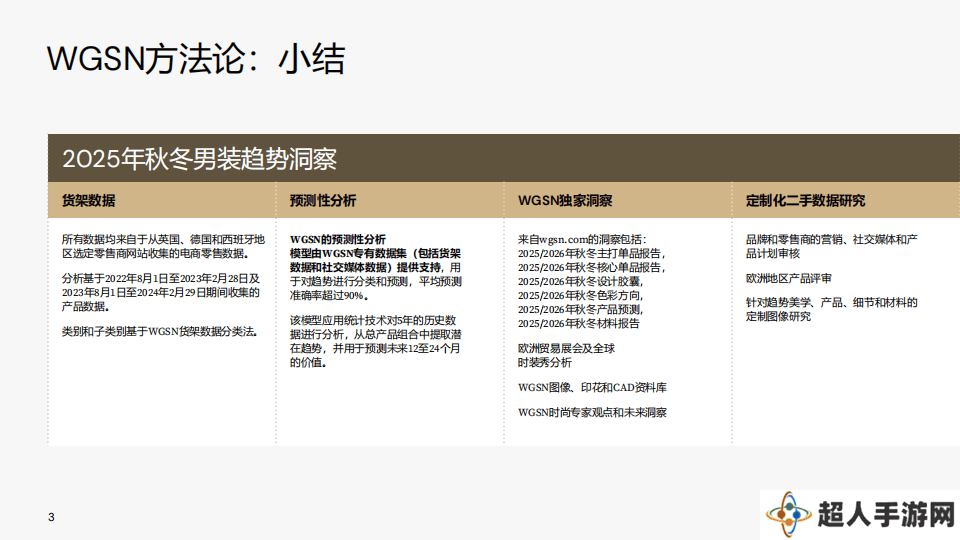The image size is (960, 540).
Task: Click the slide title "WGSN方法论：小结"
Action: tap(196, 59)
